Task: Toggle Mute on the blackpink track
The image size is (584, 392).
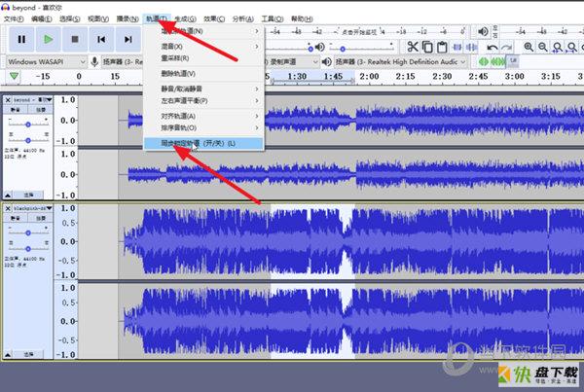Action: [x=16, y=218]
